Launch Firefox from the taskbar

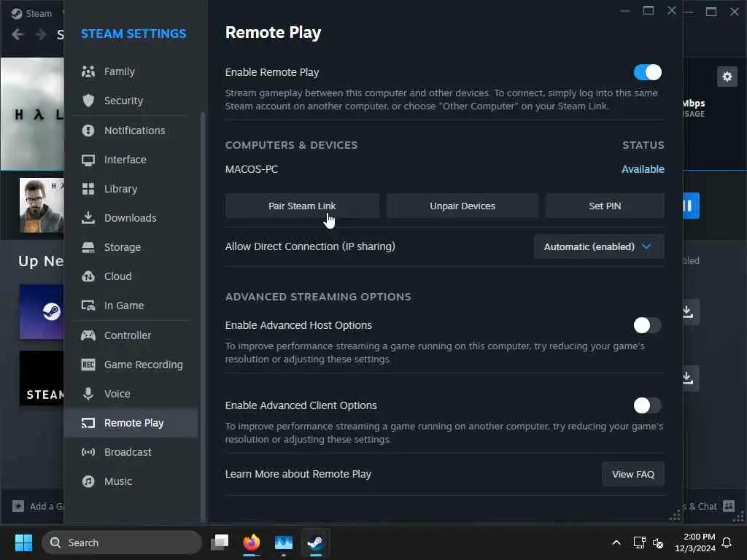(x=252, y=542)
